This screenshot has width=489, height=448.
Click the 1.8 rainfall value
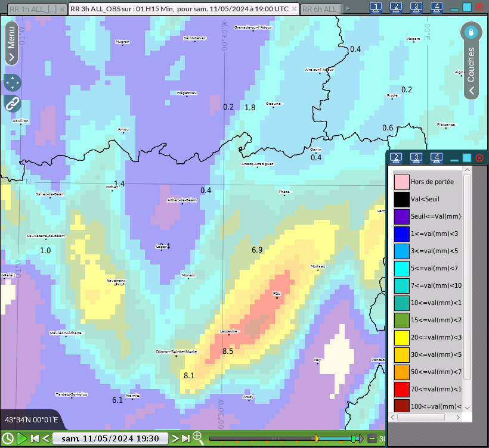[x=250, y=108]
